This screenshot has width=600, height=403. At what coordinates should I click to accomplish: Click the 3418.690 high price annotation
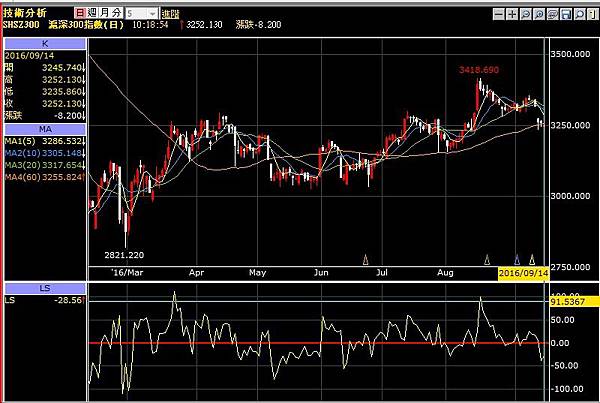point(479,70)
